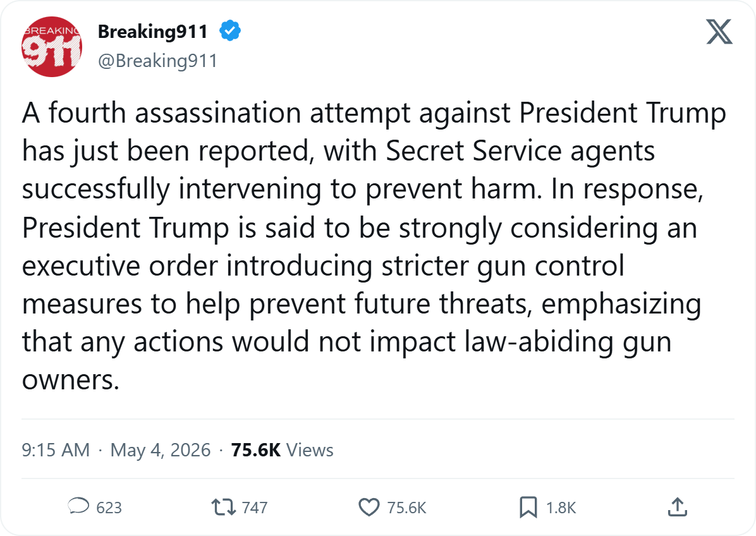Click the Breaking911 display name
This screenshot has width=756, height=536.
point(153,32)
